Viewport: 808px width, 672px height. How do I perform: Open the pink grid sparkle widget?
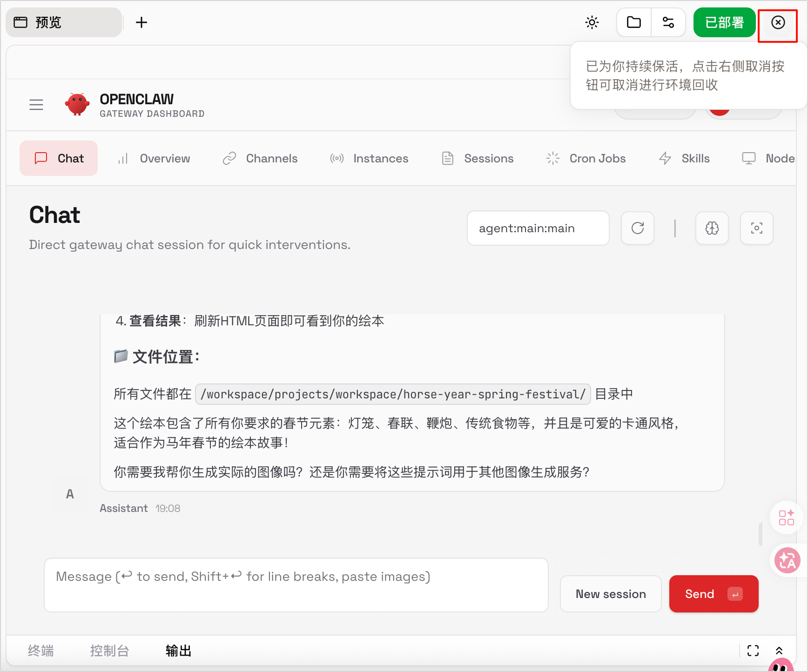click(x=787, y=517)
